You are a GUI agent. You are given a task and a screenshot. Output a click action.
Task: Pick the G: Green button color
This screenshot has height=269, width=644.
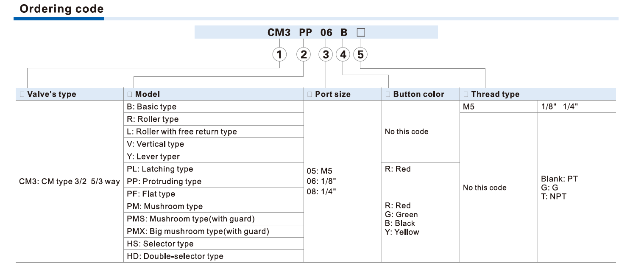401,215
